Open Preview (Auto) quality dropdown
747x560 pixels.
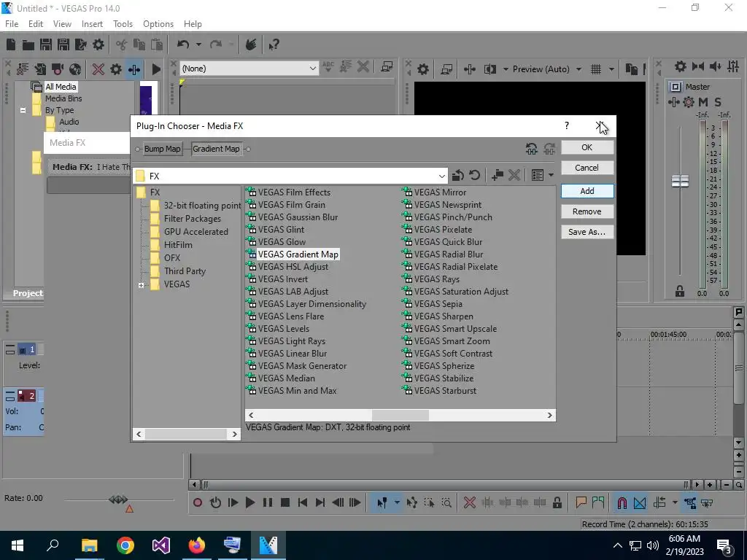pyautogui.click(x=578, y=69)
